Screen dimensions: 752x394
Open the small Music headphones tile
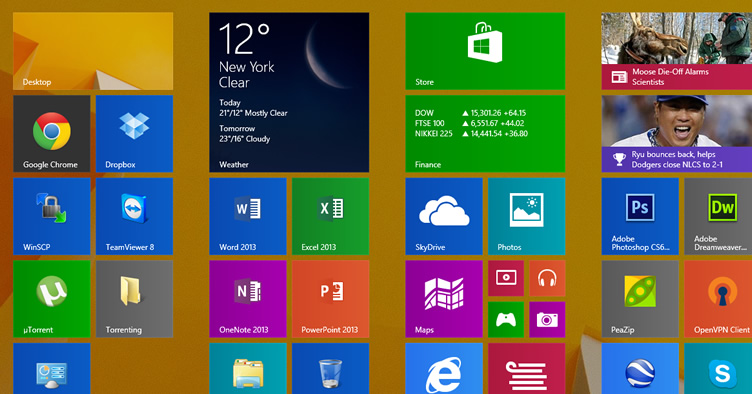547,278
